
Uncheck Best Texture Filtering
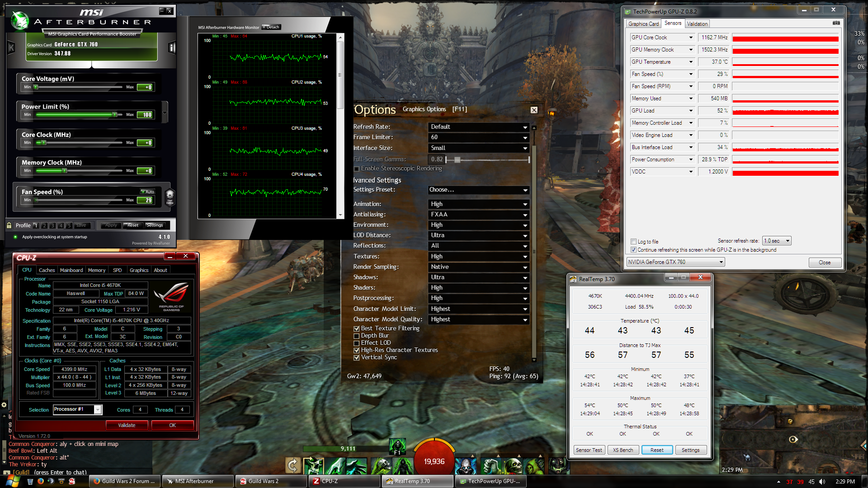pos(357,328)
